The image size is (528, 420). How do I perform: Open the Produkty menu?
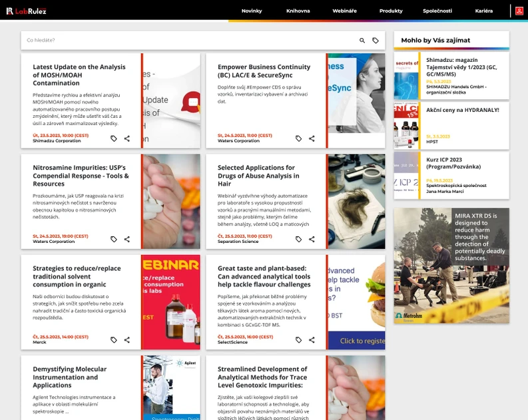pos(391,11)
